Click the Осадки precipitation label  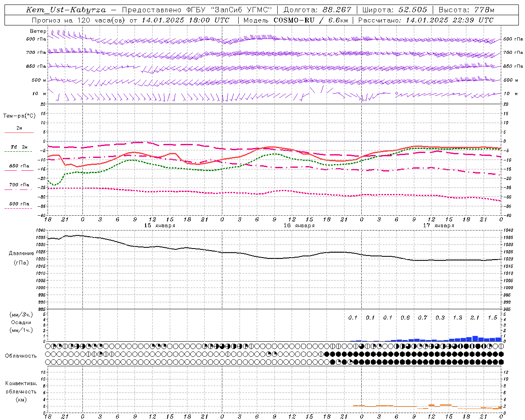(21, 322)
